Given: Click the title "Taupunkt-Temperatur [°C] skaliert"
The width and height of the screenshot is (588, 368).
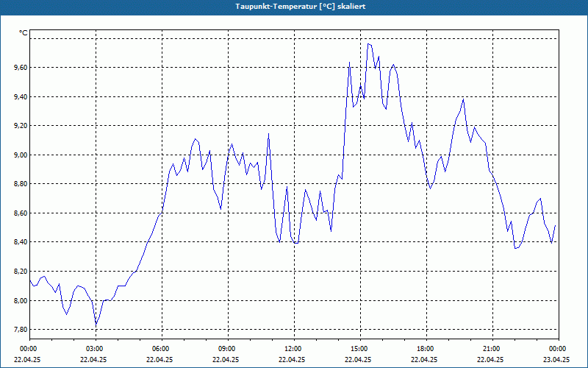Looking at the screenshot, I should point(301,7).
